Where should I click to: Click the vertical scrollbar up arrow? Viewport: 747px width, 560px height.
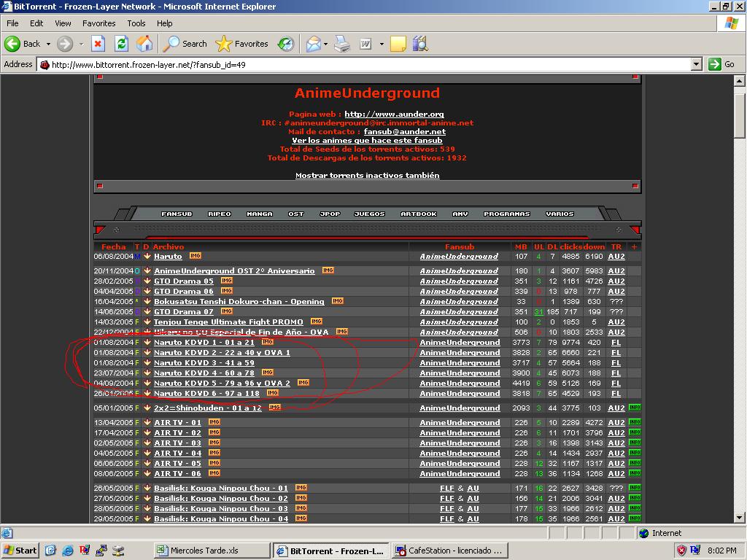click(x=740, y=80)
